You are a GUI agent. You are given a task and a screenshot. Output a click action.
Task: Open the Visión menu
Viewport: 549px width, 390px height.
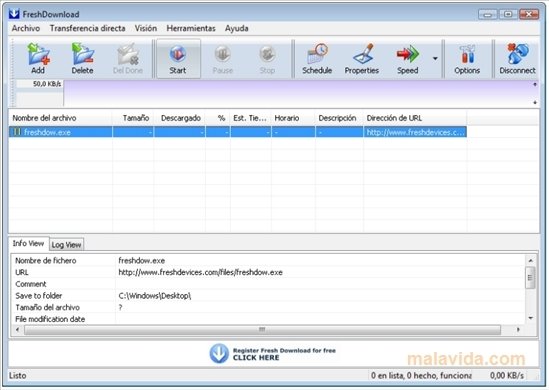(x=146, y=28)
